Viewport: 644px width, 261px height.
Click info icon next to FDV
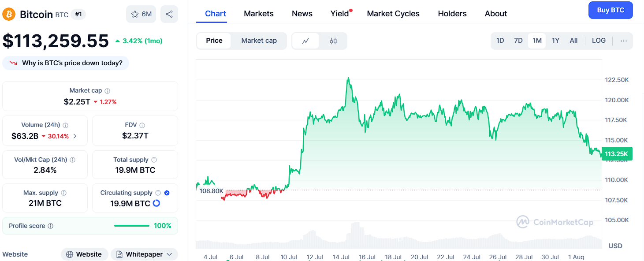(x=142, y=125)
